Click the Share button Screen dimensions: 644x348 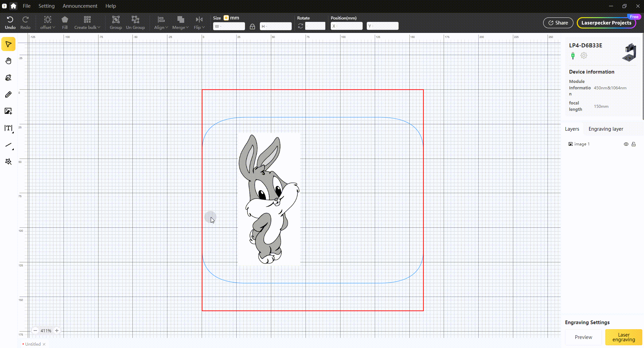558,23
